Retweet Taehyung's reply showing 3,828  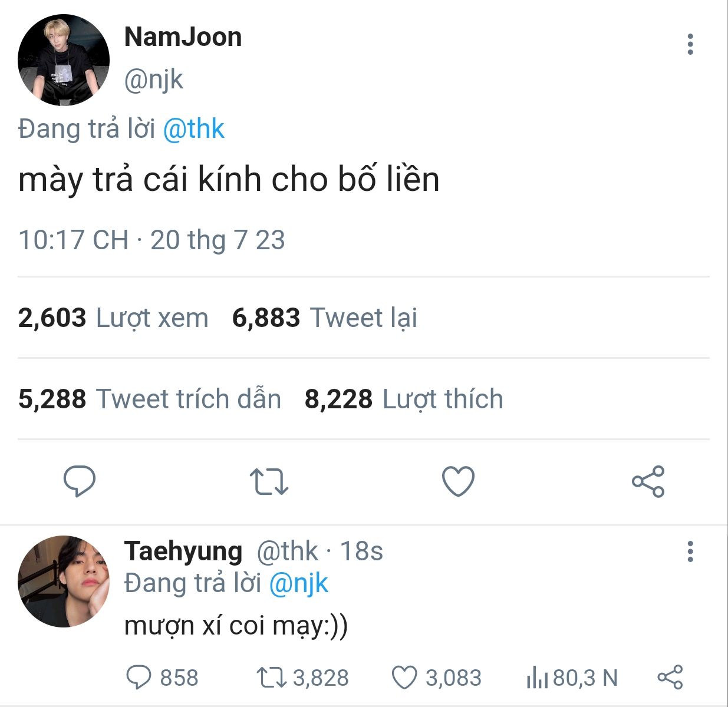click(271, 678)
